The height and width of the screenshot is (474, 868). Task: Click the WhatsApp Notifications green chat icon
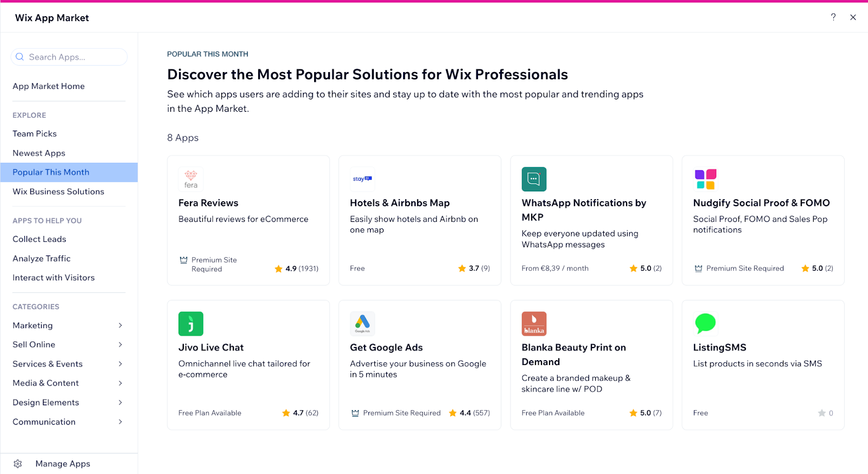pyautogui.click(x=534, y=179)
